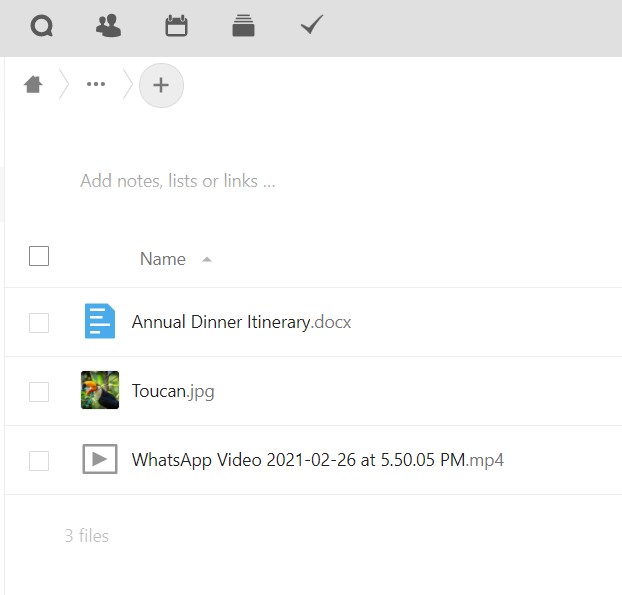Expand the breadcrumb ellipsis menu
The height and width of the screenshot is (595, 622).
click(x=96, y=85)
